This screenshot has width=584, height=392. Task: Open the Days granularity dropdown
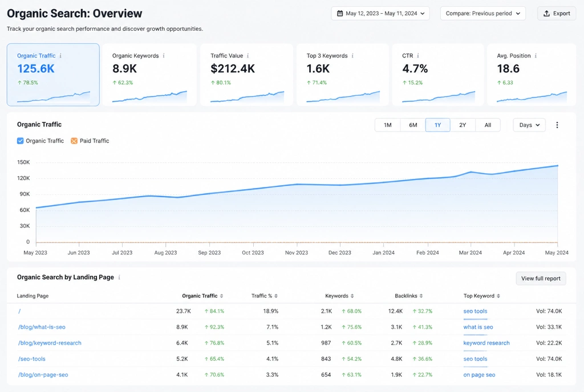click(529, 125)
